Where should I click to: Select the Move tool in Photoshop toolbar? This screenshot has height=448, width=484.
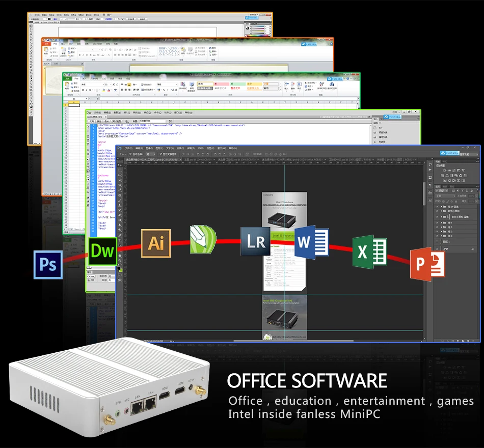pyautogui.click(x=120, y=165)
